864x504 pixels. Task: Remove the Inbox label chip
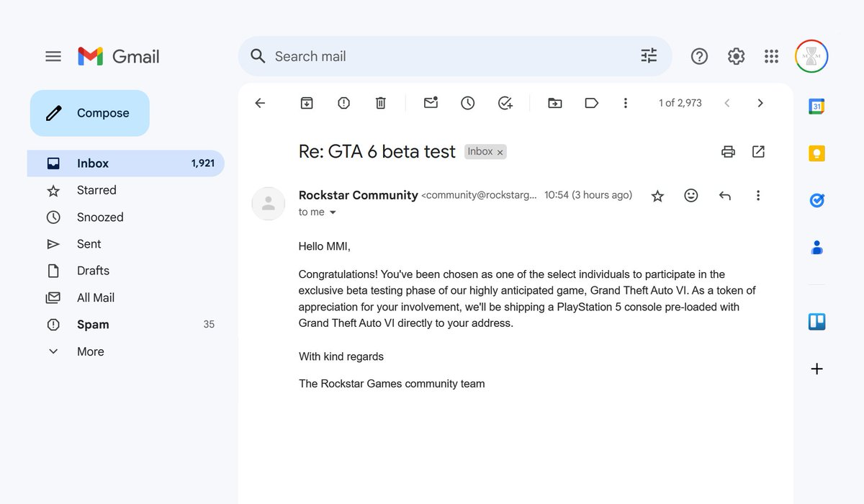pos(500,152)
